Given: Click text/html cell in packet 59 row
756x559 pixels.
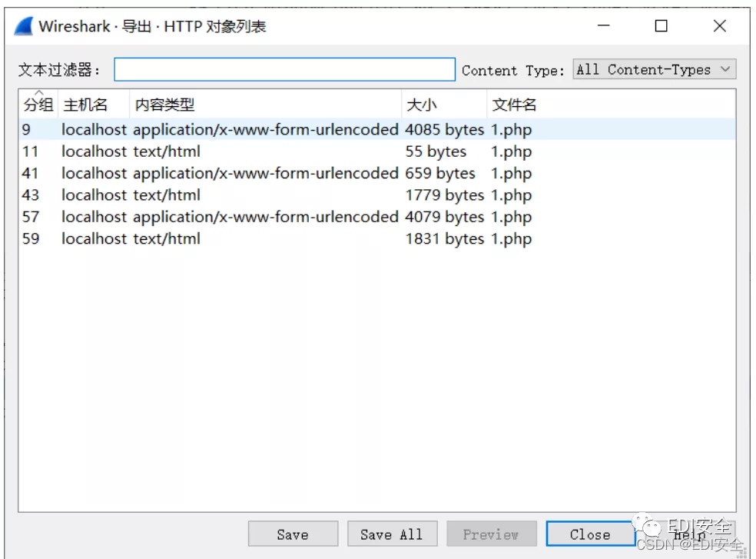Looking at the screenshot, I should click(x=167, y=239).
